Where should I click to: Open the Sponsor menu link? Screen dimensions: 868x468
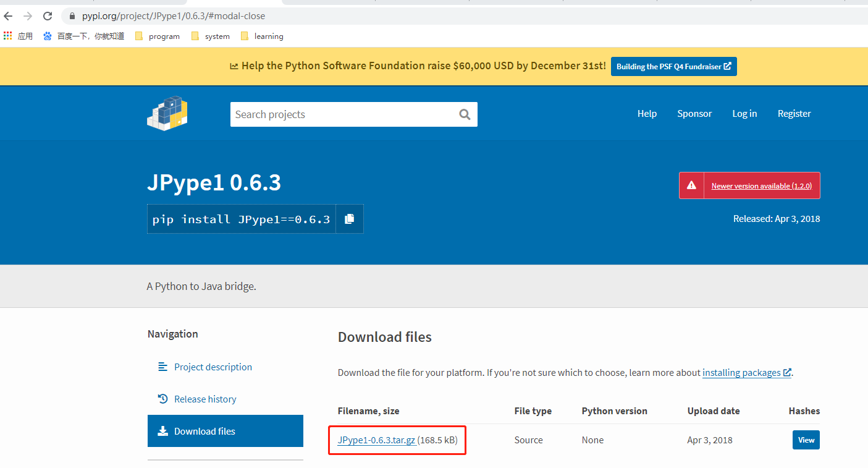click(x=694, y=114)
